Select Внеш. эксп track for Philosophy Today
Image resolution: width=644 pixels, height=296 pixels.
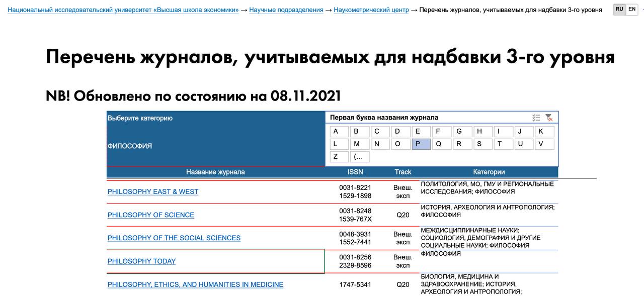click(x=403, y=261)
